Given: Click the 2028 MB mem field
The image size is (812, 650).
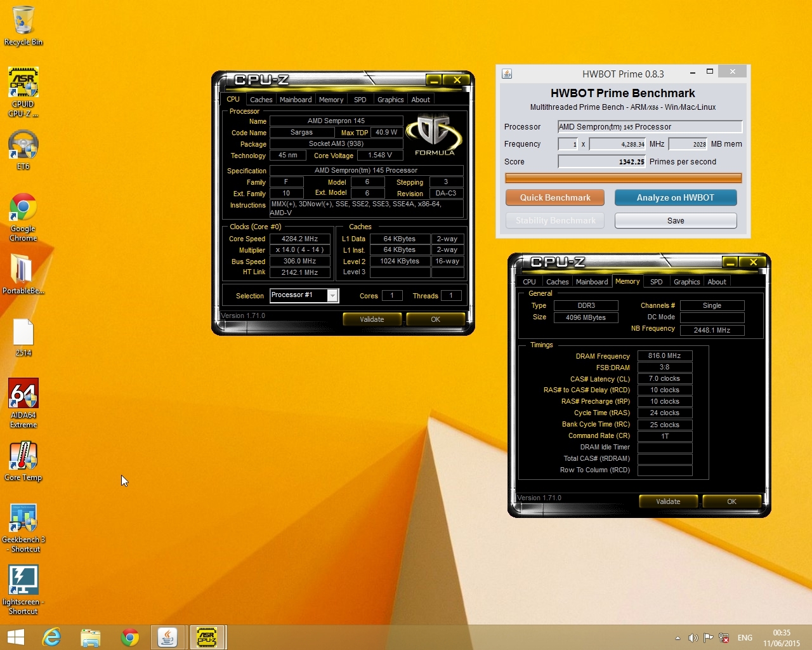Looking at the screenshot, I should coord(688,144).
